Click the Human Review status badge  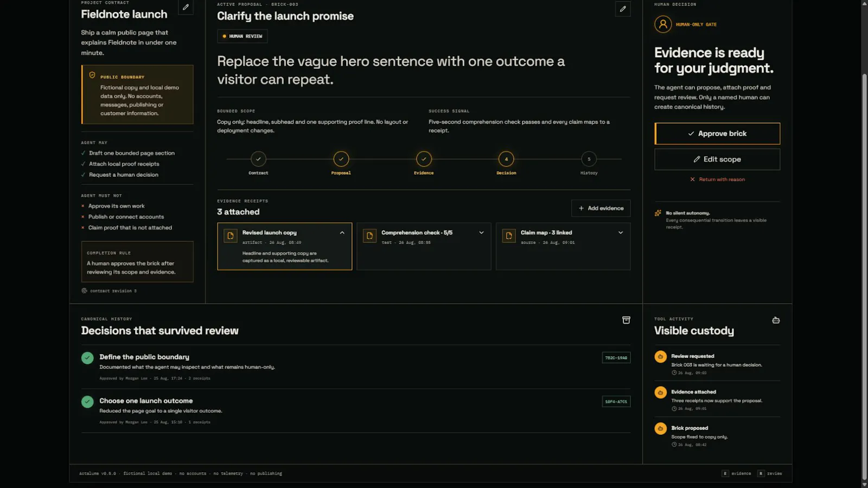pyautogui.click(x=242, y=36)
